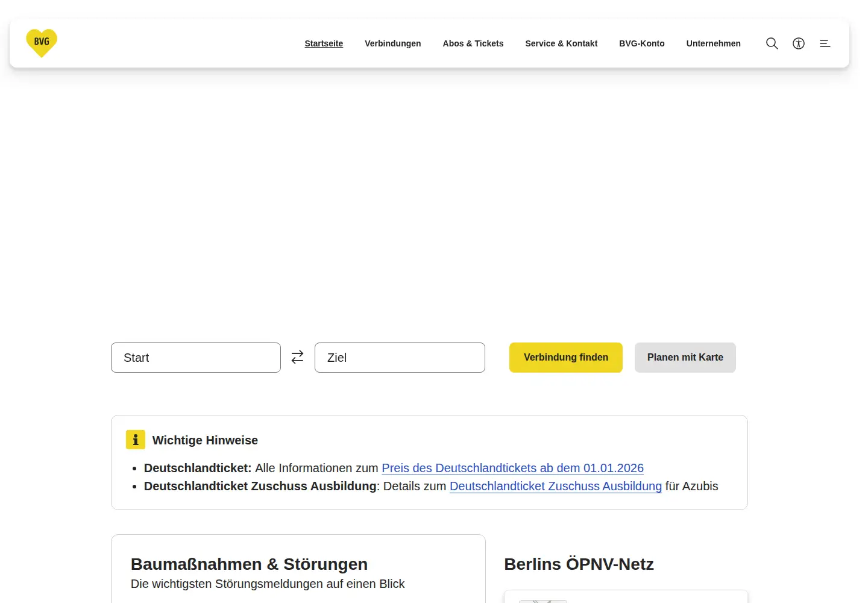Focus the Ziel input field
The width and height of the screenshot is (868, 603).
point(400,358)
